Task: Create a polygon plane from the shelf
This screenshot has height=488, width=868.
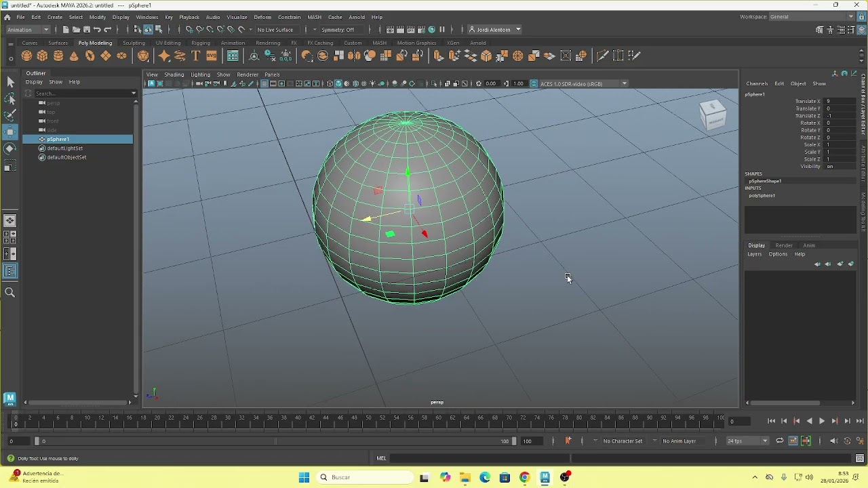Action: 106,56
